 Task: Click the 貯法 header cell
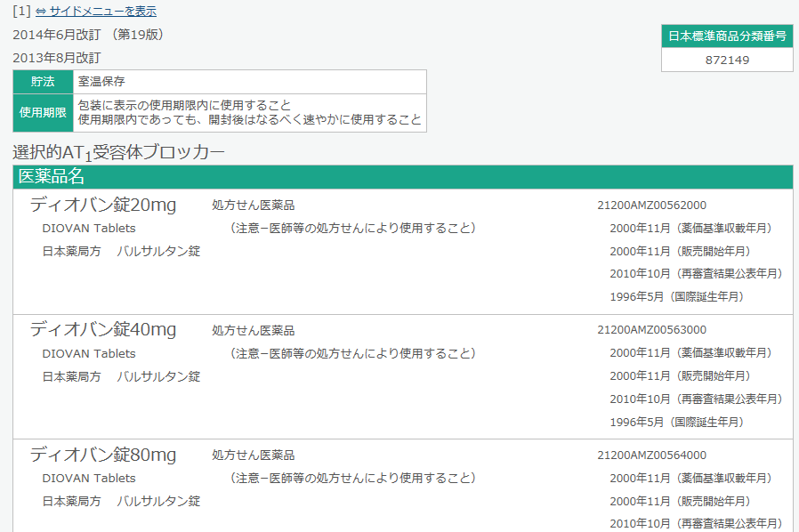[x=44, y=82]
